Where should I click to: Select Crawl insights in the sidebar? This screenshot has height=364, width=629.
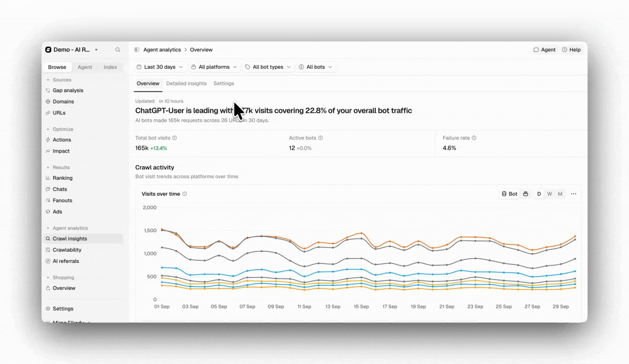pos(83,239)
